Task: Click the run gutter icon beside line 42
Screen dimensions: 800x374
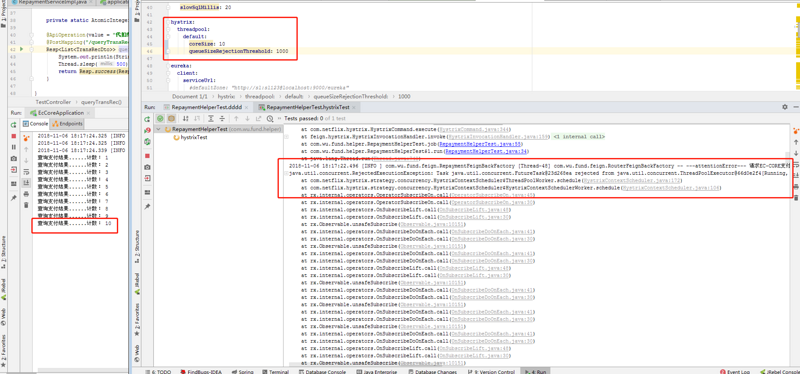Action: pyautogui.click(x=21, y=49)
